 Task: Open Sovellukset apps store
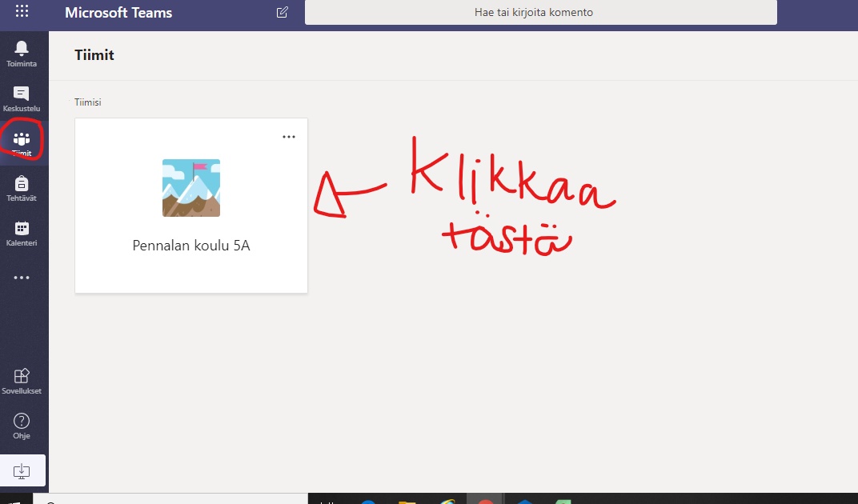click(x=22, y=381)
